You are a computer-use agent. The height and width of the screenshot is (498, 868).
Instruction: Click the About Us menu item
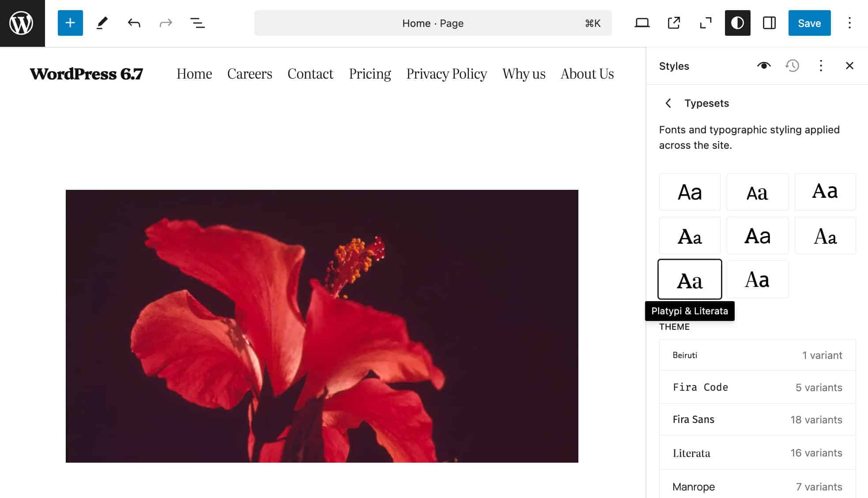click(587, 73)
